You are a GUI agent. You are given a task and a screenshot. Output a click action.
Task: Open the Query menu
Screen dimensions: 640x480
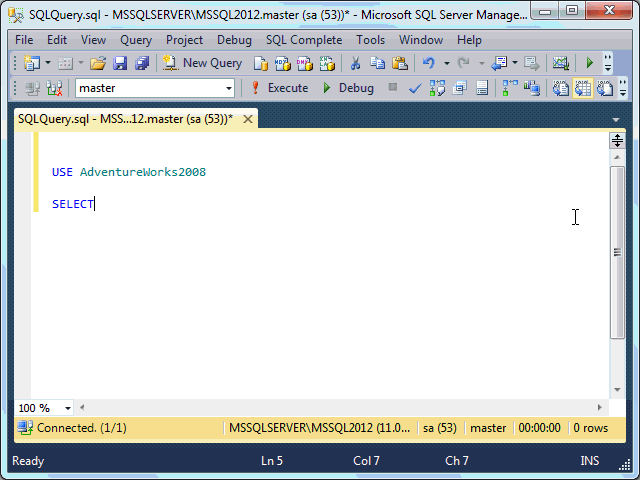[136, 40]
